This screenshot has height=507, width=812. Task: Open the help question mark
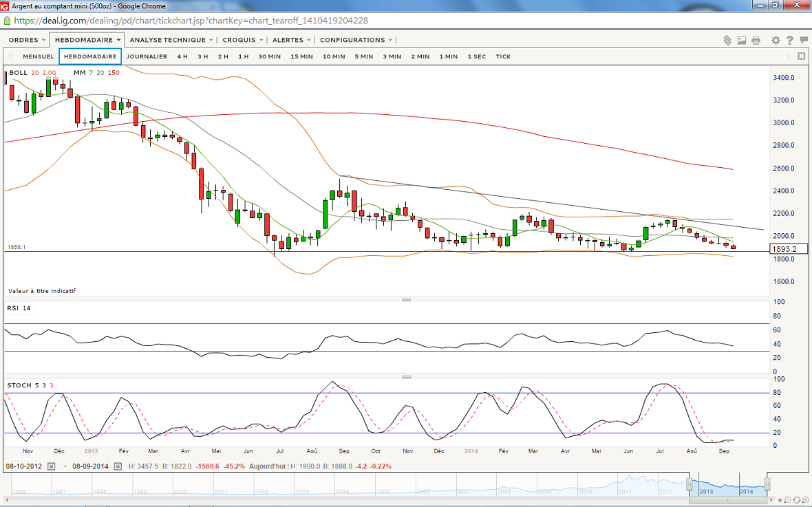coord(789,41)
